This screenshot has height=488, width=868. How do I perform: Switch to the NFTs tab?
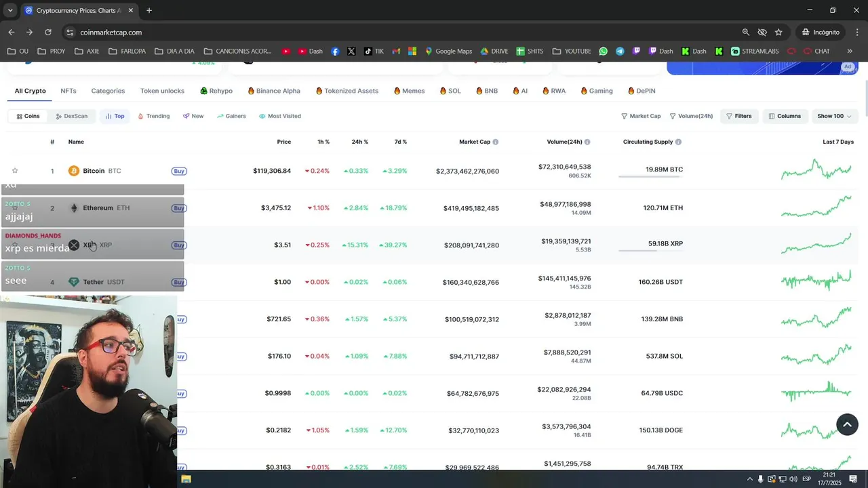tap(68, 91)
